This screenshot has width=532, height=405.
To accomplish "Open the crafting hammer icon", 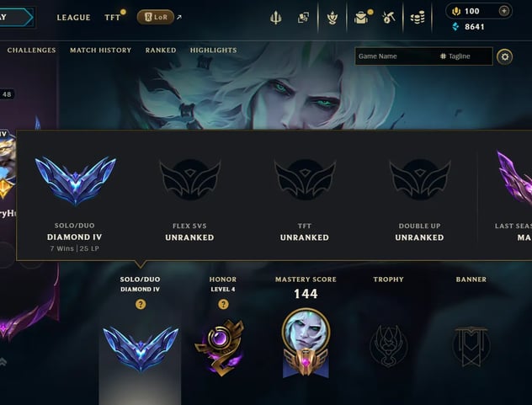I will click(x=388, y=18).
